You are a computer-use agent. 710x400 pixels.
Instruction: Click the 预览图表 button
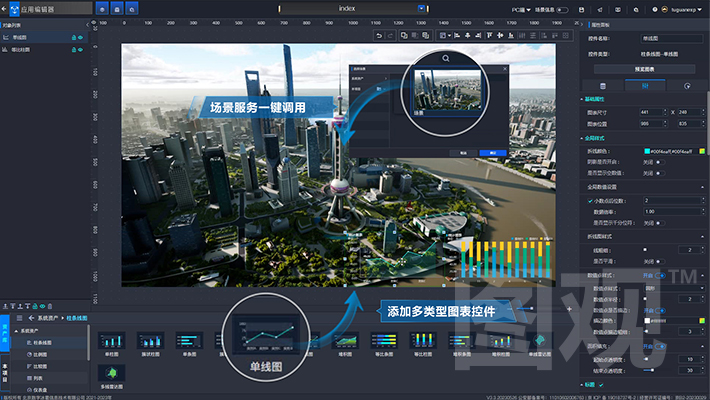[x=643, y=69]
